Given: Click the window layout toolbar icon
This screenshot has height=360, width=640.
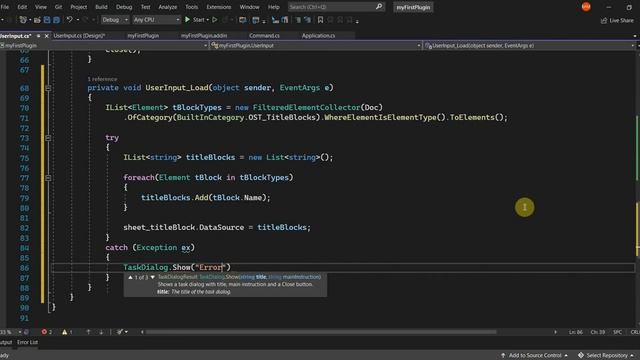Looking at the screenshot, I should (256, 20).
